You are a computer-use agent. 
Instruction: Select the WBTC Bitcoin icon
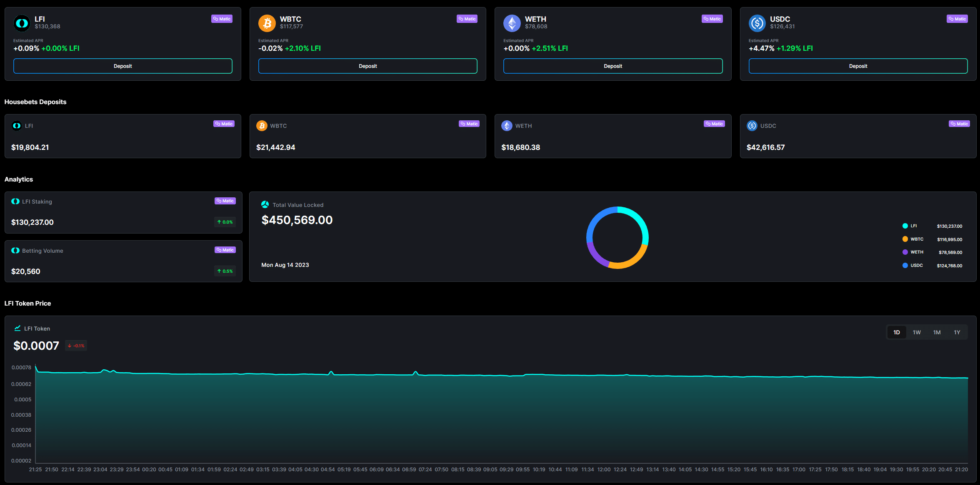pyautogui.click(x=267, y=23)
